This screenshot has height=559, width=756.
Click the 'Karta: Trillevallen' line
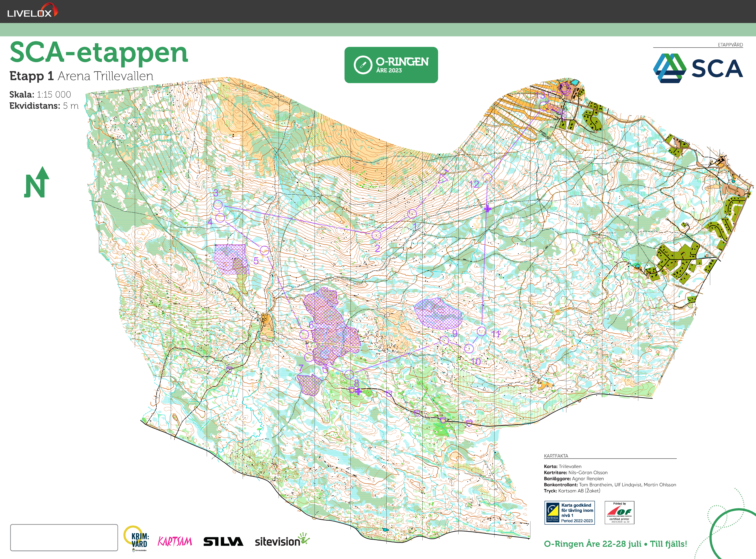point(563,466)
